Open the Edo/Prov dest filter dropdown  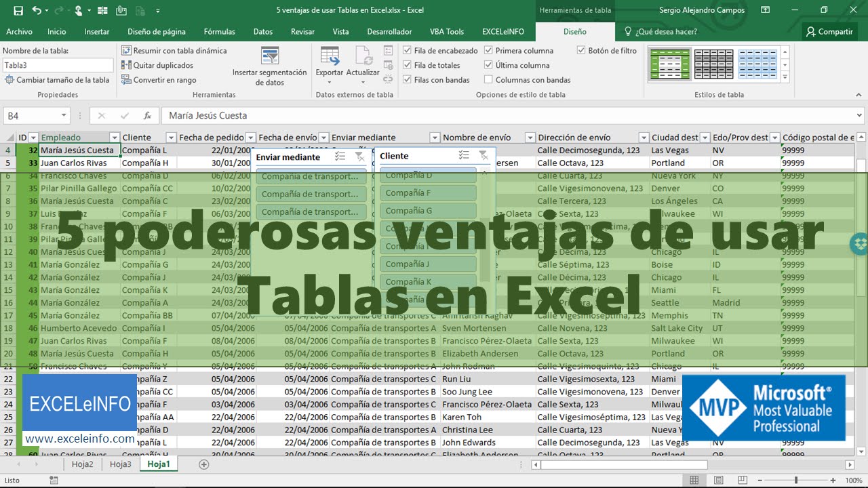pos(774,138)
